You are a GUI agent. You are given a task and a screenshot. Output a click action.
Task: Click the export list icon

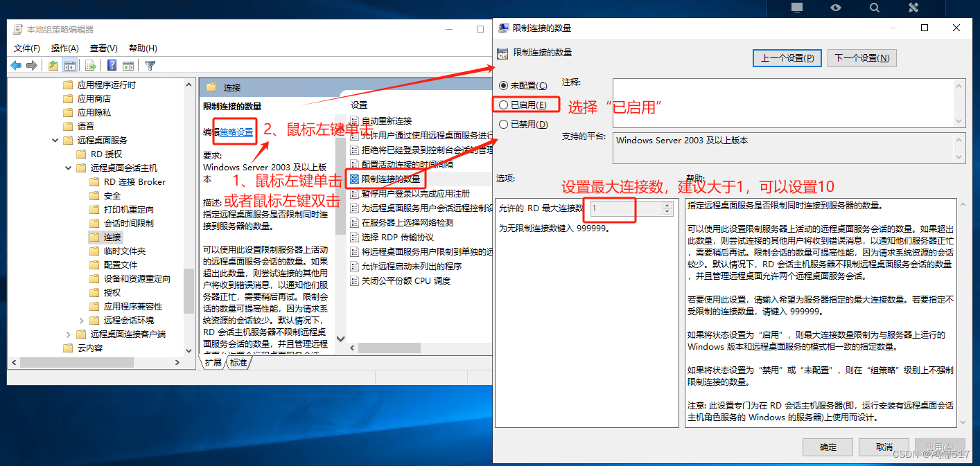[90, 64]
